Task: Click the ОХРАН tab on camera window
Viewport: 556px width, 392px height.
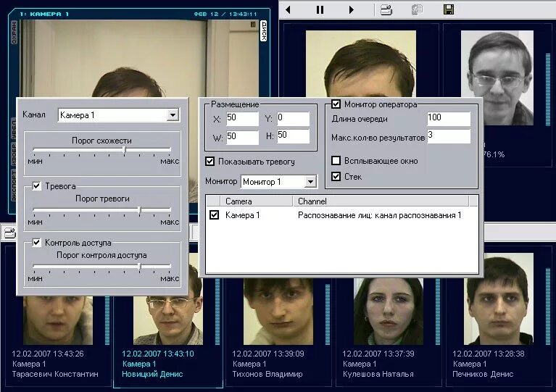Action: click(14, 33)
